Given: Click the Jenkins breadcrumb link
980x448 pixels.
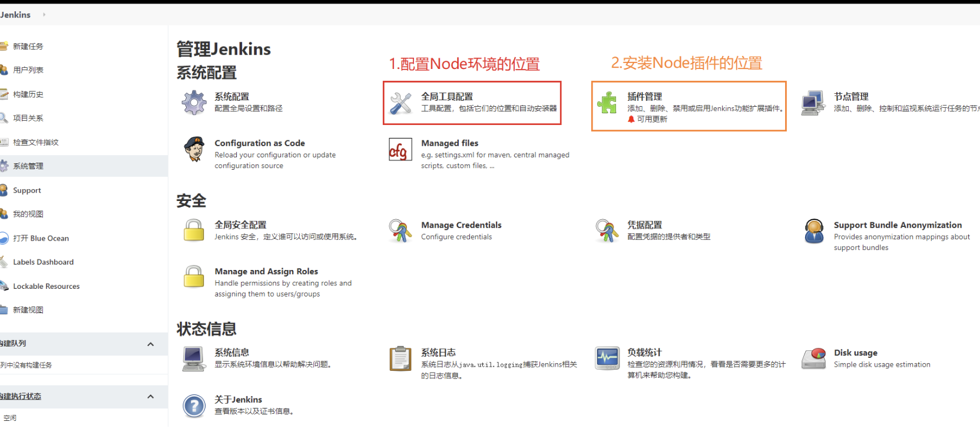Looking at the screenshot, I should [x=15, y=15].
